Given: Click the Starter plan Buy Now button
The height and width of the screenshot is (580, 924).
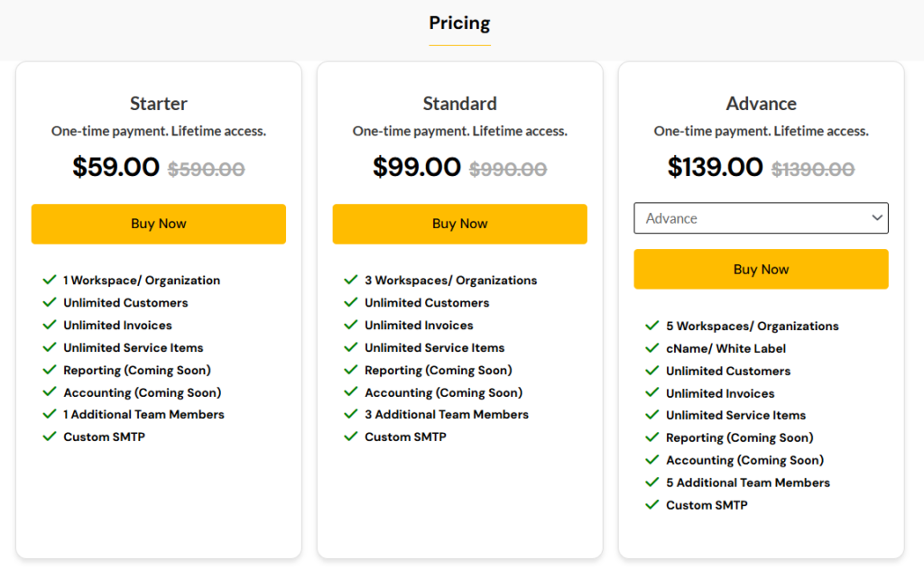Looking at the screenshot, I should point(159,224).
